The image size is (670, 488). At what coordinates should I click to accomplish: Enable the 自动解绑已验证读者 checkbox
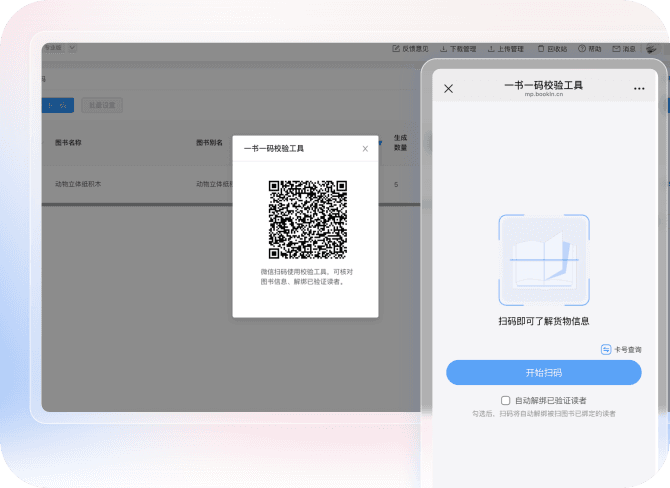[x=505, y=400]
